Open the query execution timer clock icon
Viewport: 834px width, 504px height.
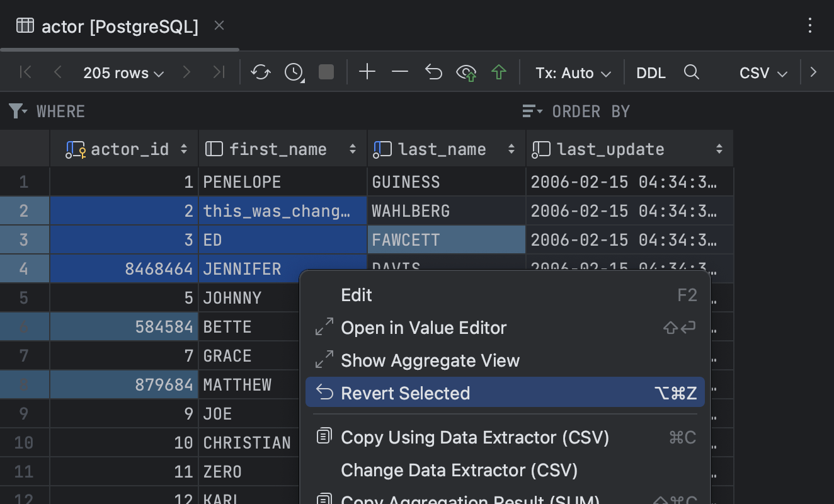point(293,72)
